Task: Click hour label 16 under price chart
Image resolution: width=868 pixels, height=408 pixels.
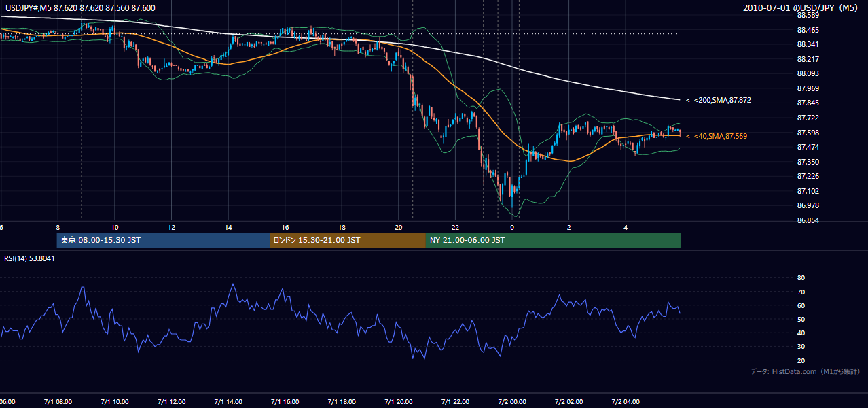Action: (285, 228)
